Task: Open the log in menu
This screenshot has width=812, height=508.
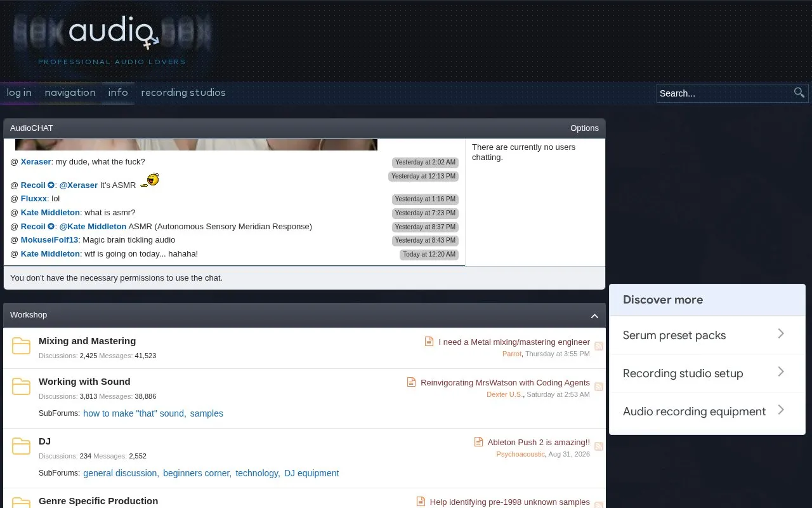Action: coord(19,93)
